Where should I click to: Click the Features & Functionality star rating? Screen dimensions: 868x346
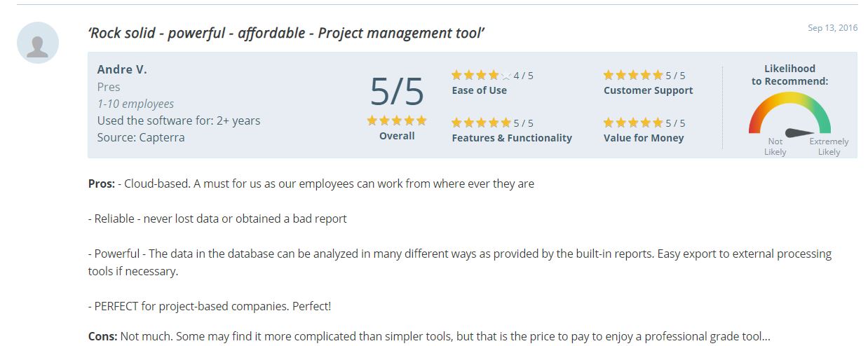tap(481, 123)
